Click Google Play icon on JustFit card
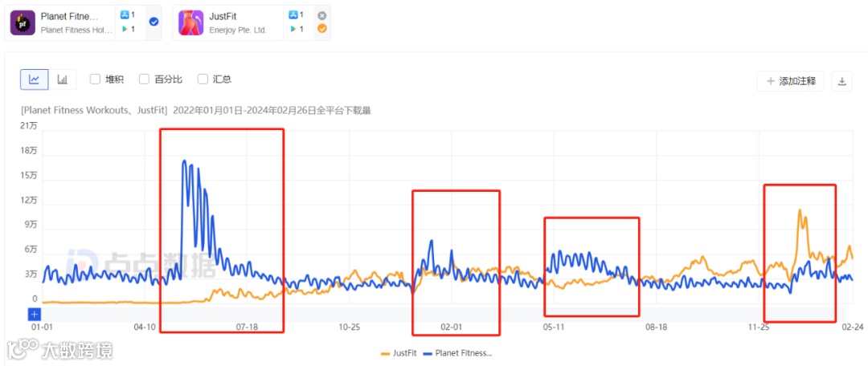 [293, 29]
